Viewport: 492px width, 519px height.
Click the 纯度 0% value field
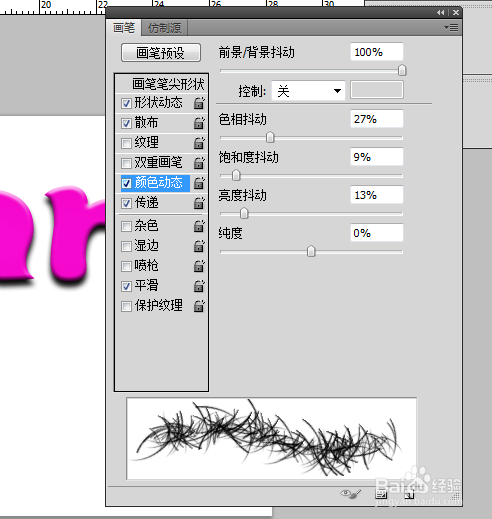point(377,233)
